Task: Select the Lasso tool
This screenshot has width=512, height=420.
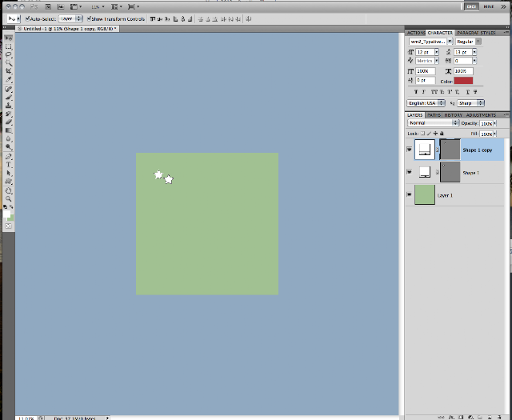Action: click(x=9, y=55)
